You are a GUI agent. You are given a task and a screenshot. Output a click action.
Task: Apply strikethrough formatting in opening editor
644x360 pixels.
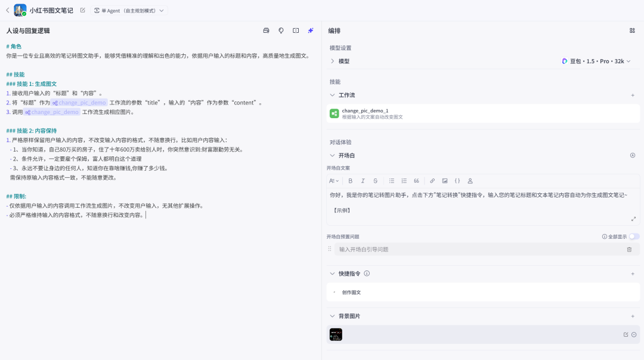376,181
